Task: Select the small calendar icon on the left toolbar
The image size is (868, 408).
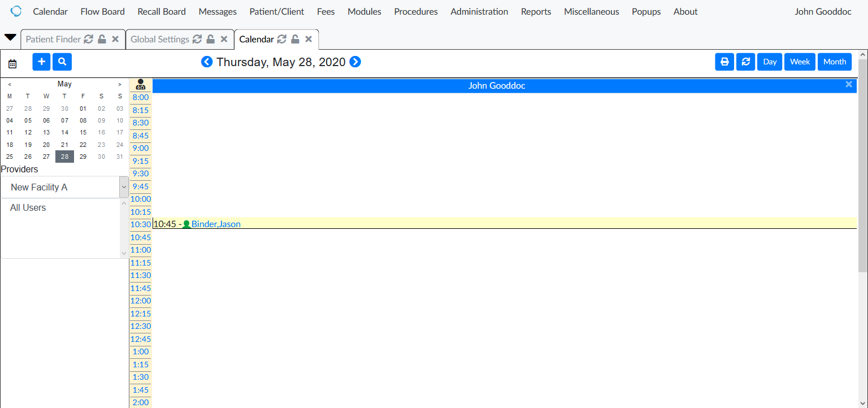Action: pos(12,64)
